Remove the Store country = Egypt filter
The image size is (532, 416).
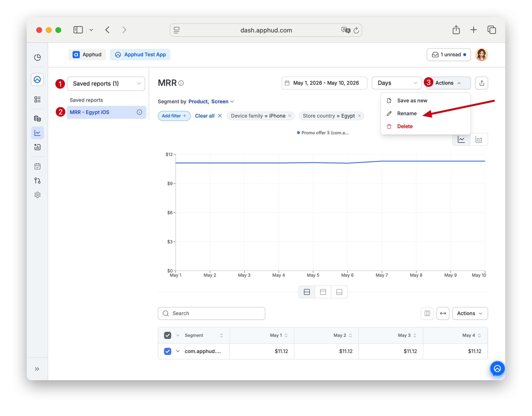point(359,116)
